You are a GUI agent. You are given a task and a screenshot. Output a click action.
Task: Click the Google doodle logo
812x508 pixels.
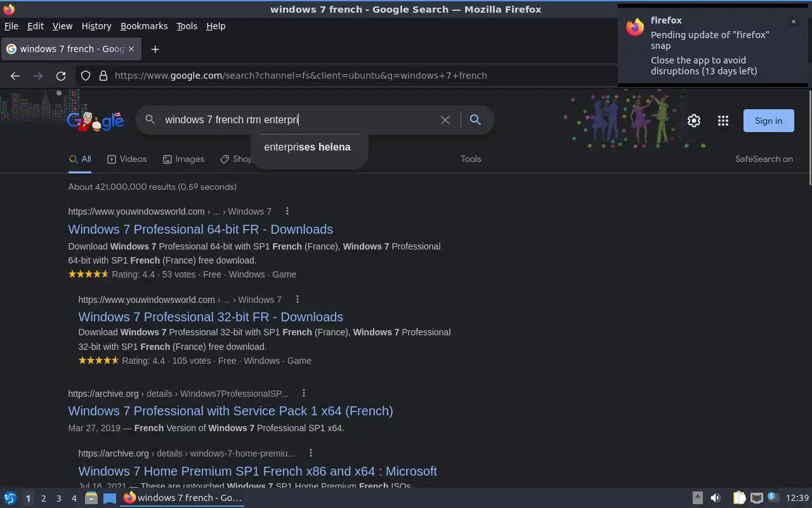(x=95, y=120)
